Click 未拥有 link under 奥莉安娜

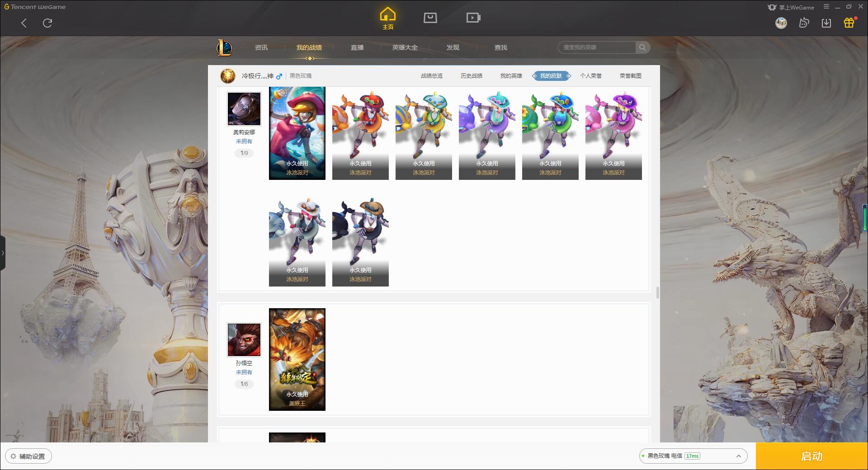click(x=244, y=141)
